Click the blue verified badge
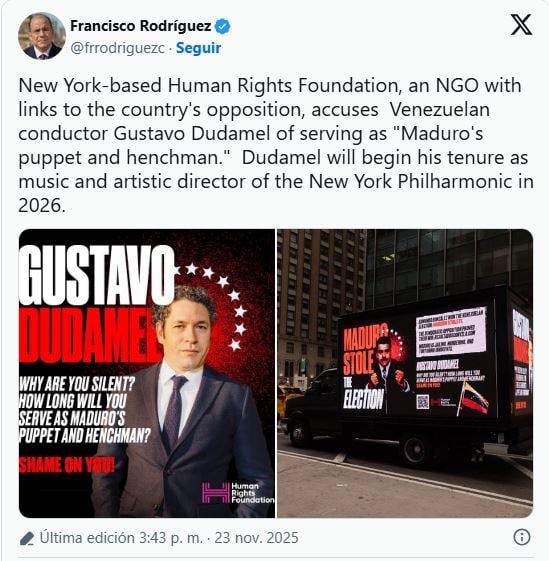 click(223, 26)
